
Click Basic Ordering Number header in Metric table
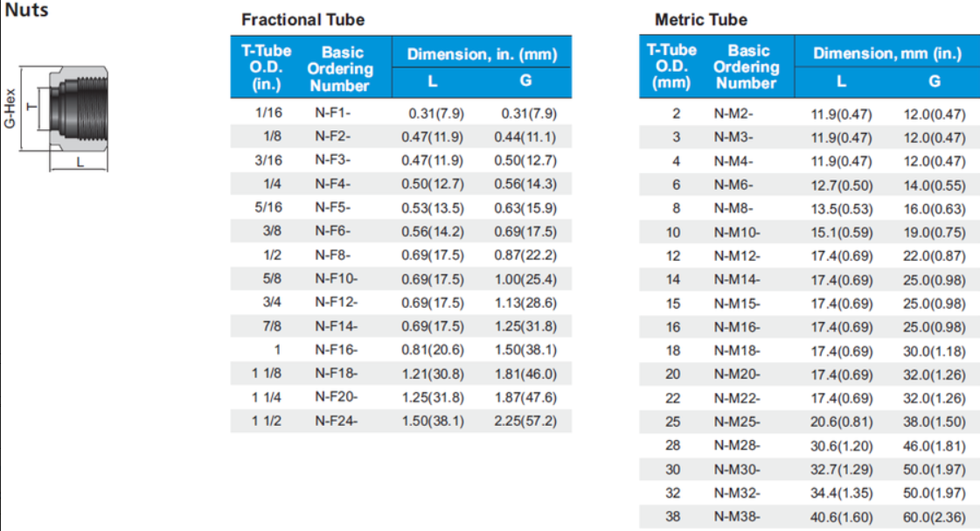click(748, 67)
